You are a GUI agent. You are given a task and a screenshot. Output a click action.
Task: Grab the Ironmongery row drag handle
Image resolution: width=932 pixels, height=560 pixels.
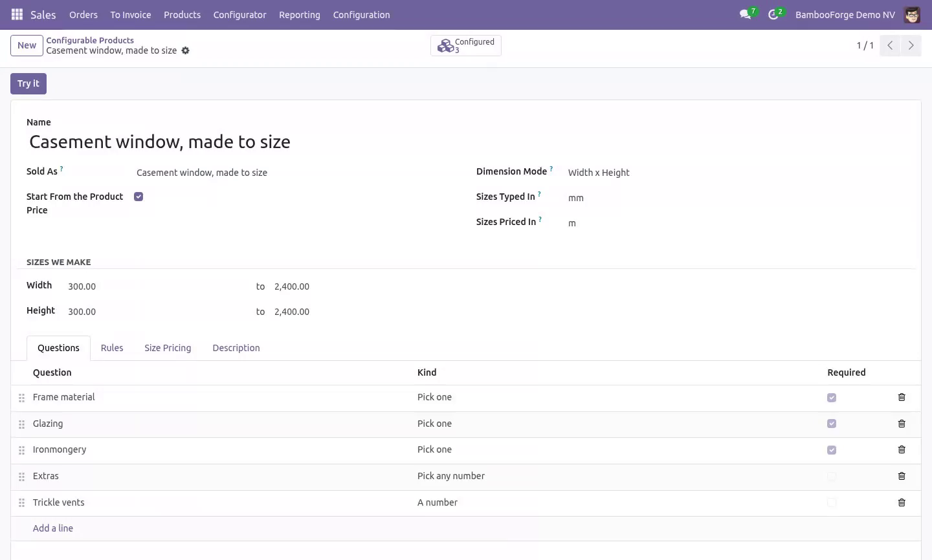[x=21, y=450]
